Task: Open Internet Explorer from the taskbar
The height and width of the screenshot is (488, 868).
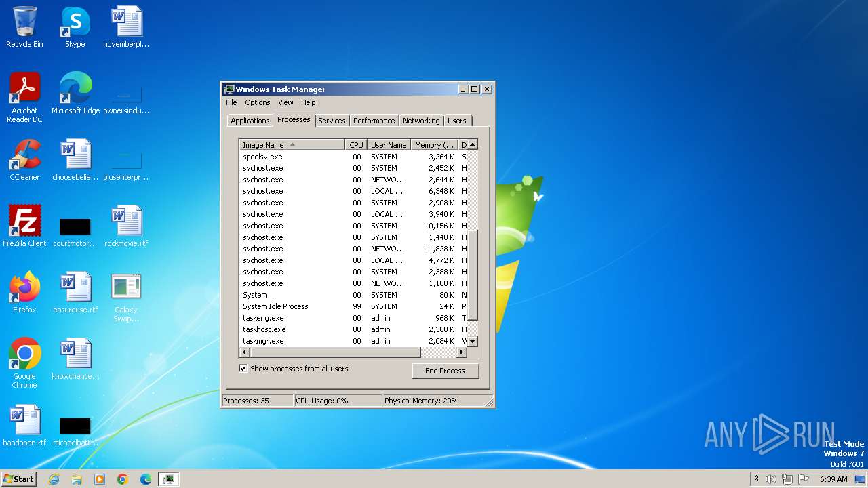Action: 54,479
